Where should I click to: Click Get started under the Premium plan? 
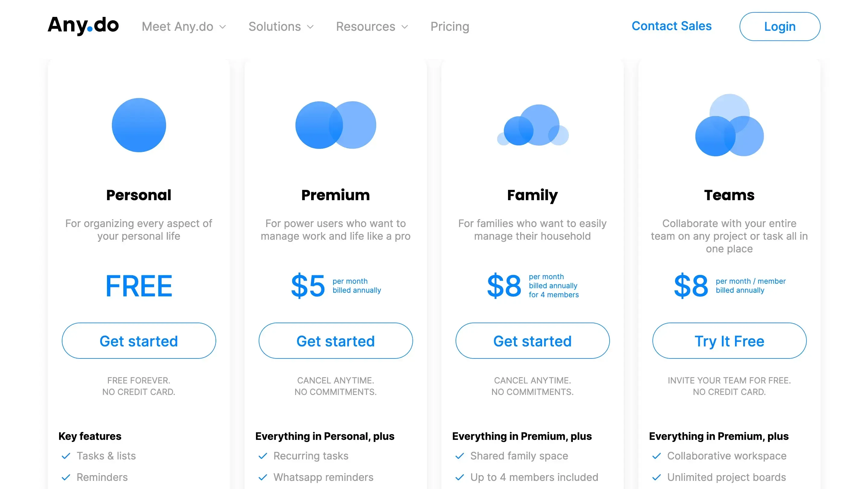click(x=335, y=341)
